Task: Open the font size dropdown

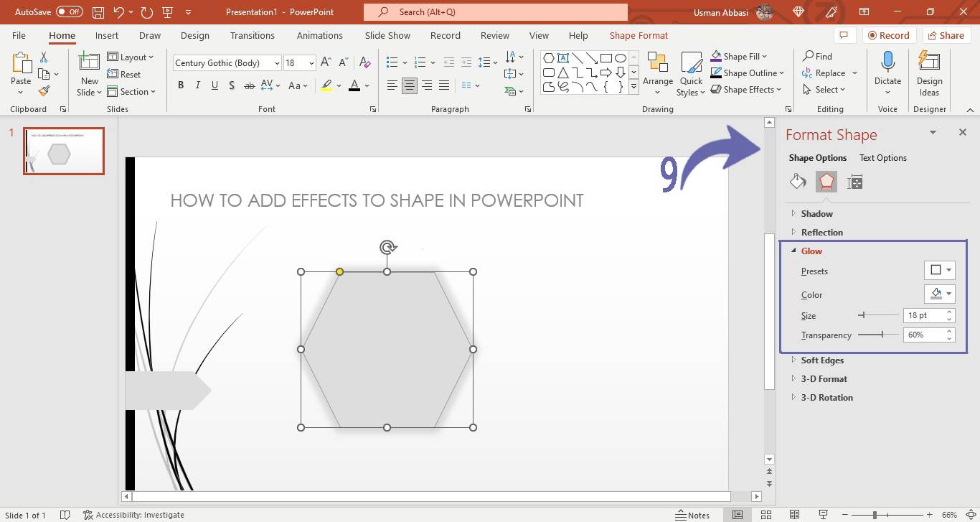Action: point(311,63)
